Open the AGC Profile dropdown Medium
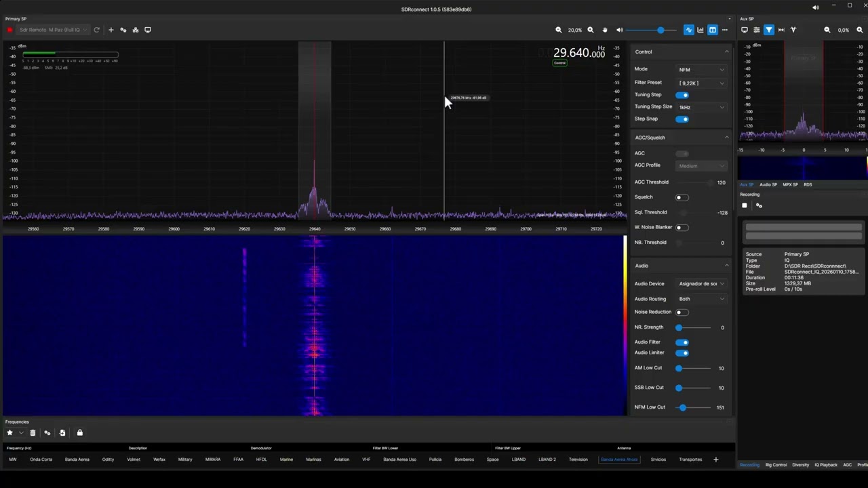The image size is (868, 488). pos(701,166)
